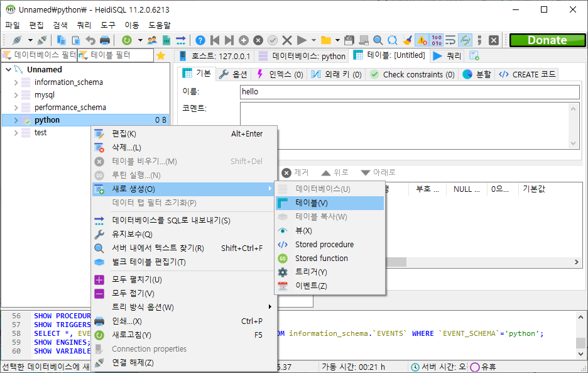Viewport: 588px width, 373px height.
Task: Open the Refresh dropdown arrow
Action: point(140,40)
